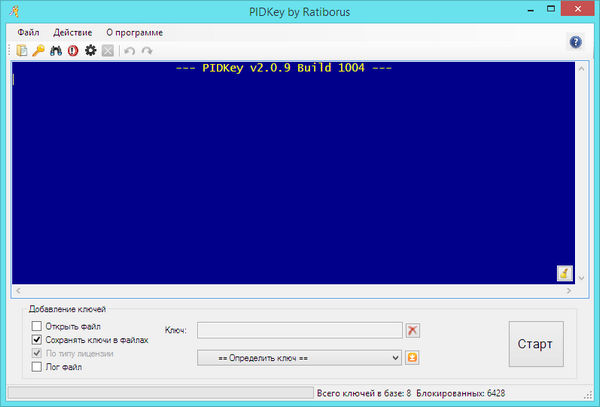Clear the key field with red X
600x407 pixels.
(413, 330)
